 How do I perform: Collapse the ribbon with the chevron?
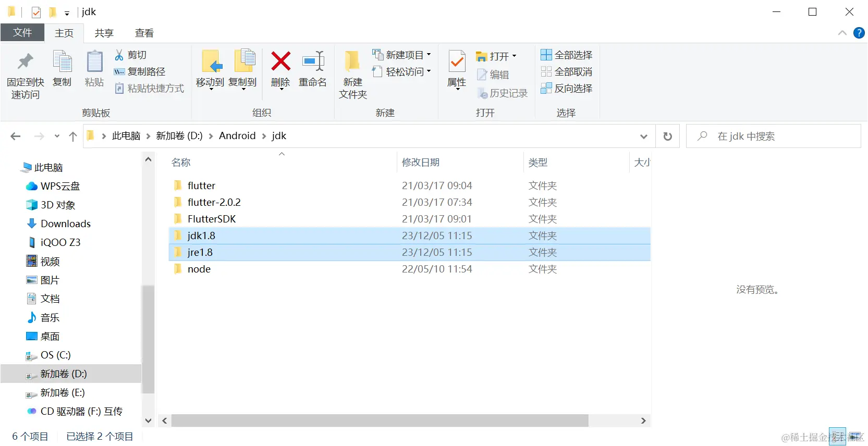point(842,33)
